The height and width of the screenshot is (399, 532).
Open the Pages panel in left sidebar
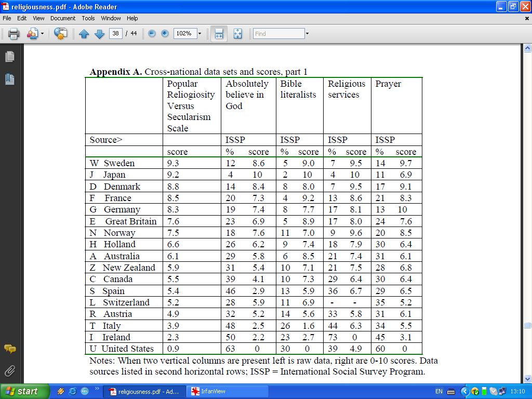coord(9,57)
